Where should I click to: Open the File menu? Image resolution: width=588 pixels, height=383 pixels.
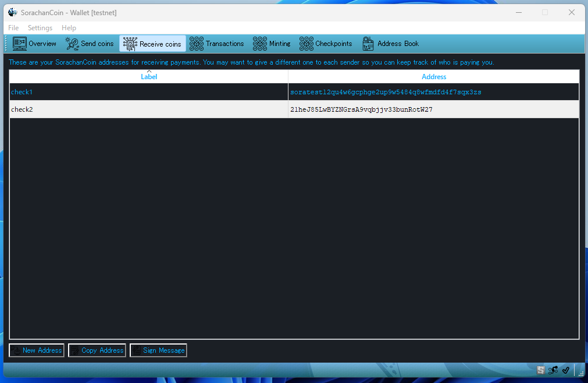coord(13,28)
